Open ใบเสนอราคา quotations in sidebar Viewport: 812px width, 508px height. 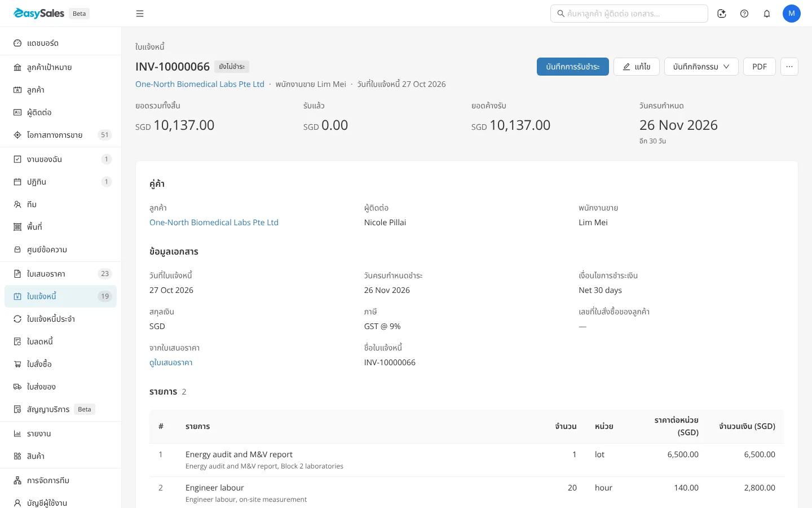[x=60, y=274]
